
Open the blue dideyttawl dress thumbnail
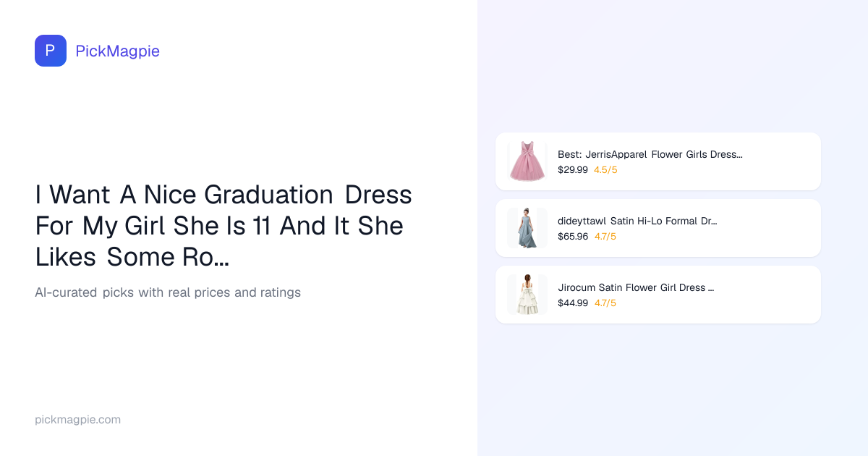pyautogui.click(x=527, y=228)
